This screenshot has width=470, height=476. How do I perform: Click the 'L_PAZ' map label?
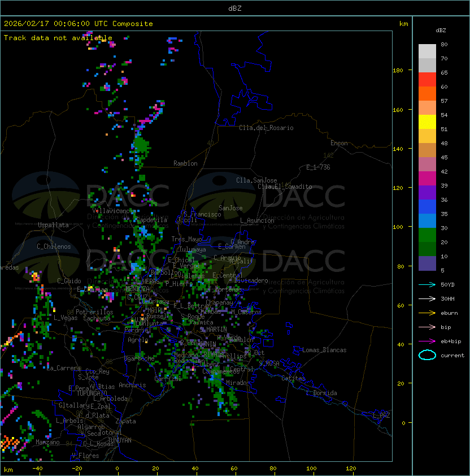[x=381, y=415]
